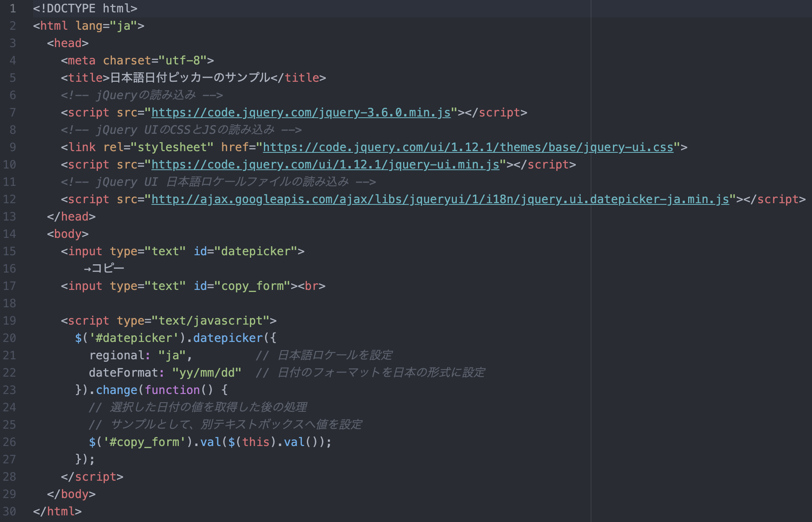Viewport: 812px width, 522px height.
Task: Click the this keyword on line 26
Action: pyautogui.click(x=256, y=442)
